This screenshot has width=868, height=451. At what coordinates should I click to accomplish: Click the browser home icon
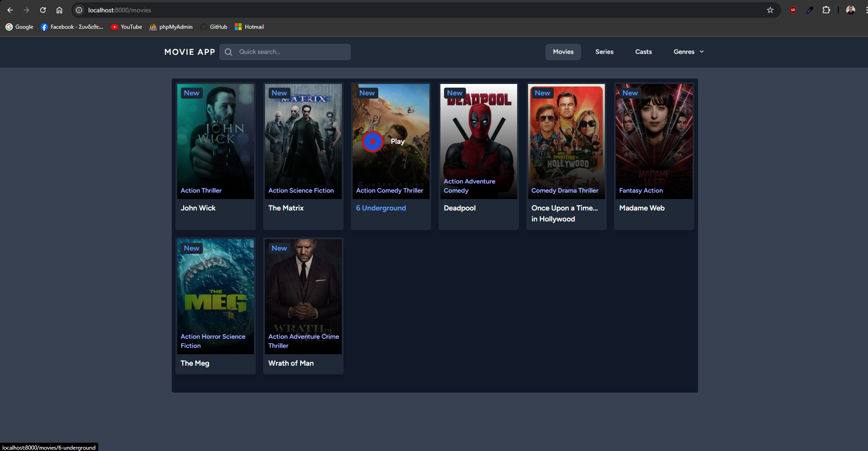pyautogui.click(x=59, y=10)
